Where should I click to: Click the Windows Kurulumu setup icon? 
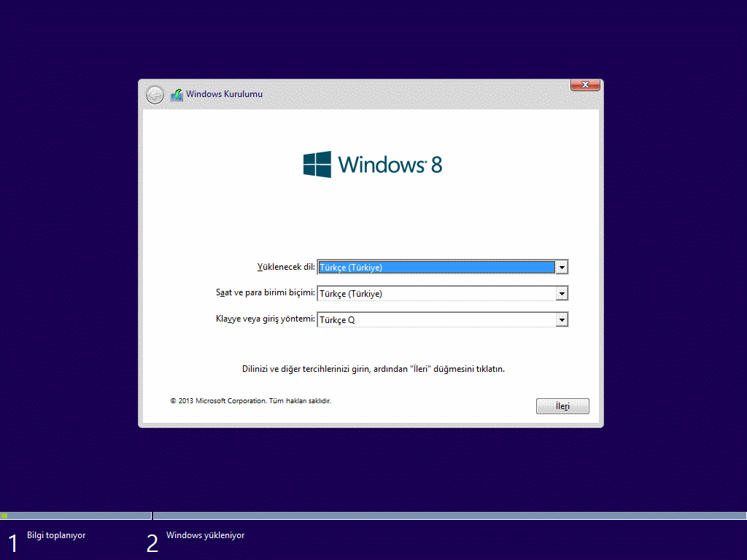177,95
